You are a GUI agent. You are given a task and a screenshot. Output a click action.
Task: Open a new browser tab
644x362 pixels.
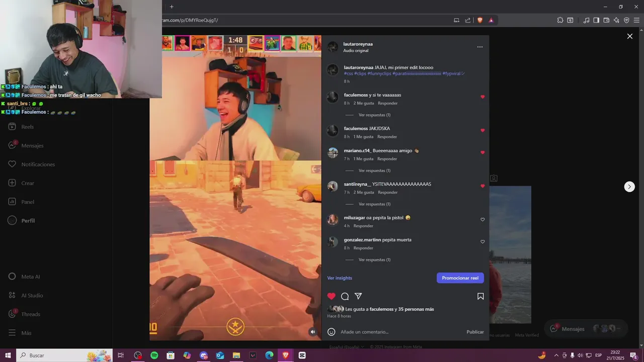tap(172, 7)
